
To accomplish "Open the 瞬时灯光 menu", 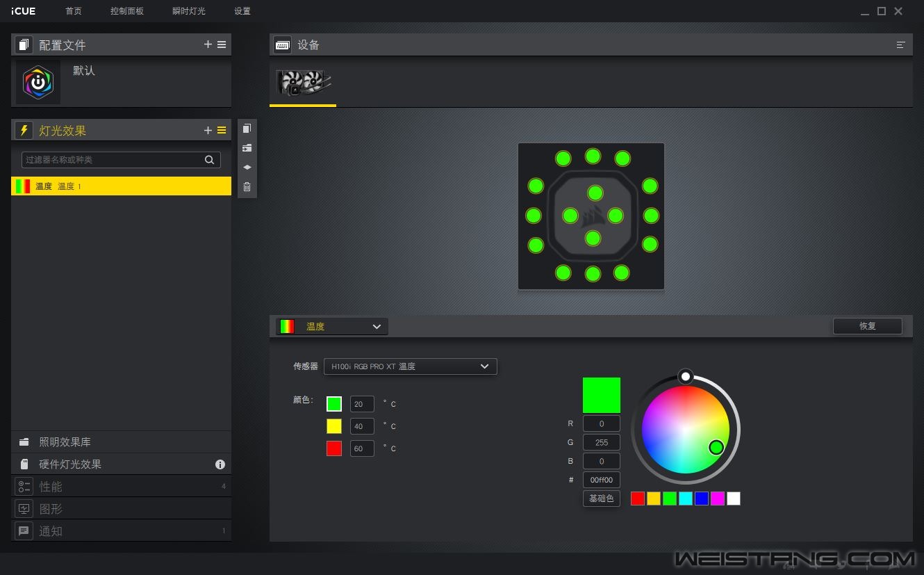I will point(189,11).
